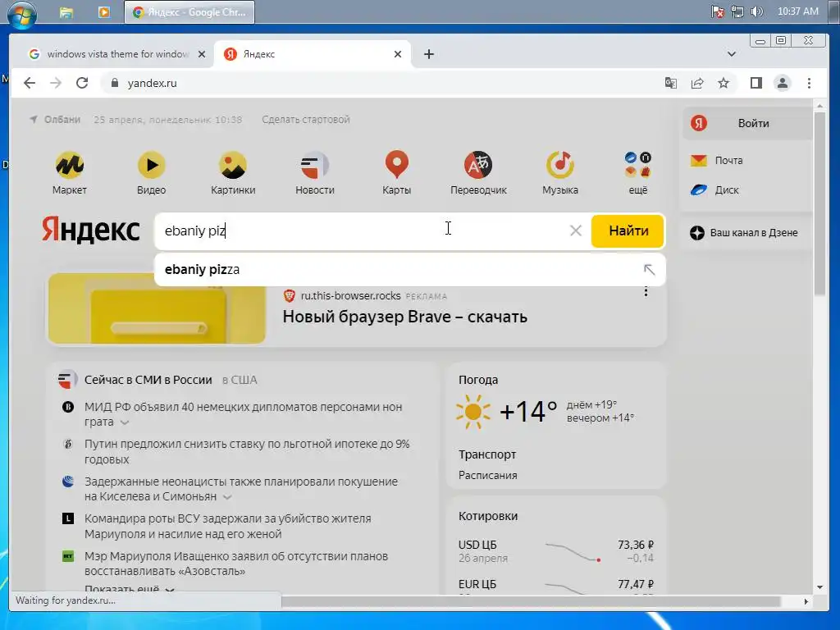Image resolution: width=840 pixels, height=630 pixels.
Task: Open a new Chrome tab
Action: [428, 54]
